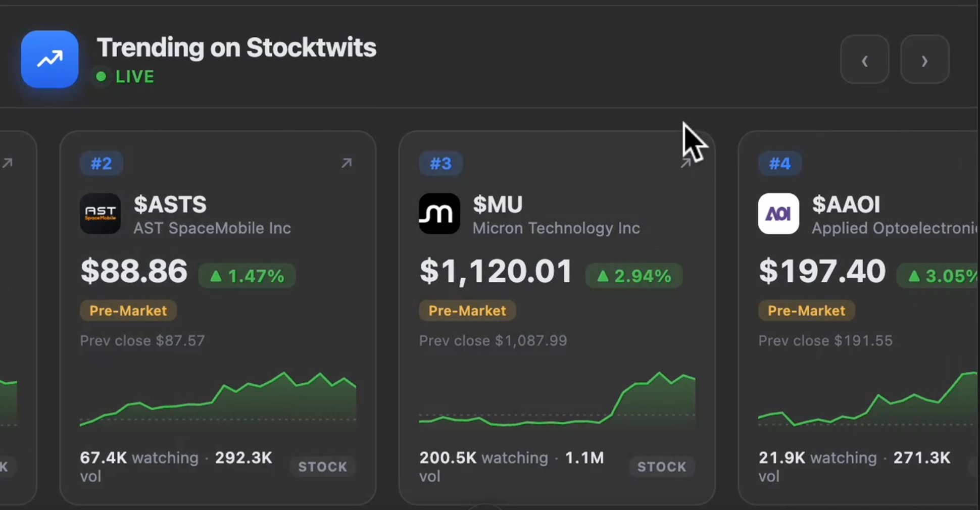Viewport: 980px width, 510px height.
Task: Click the $ASTS 1.47% change badge
Action: 247,276
